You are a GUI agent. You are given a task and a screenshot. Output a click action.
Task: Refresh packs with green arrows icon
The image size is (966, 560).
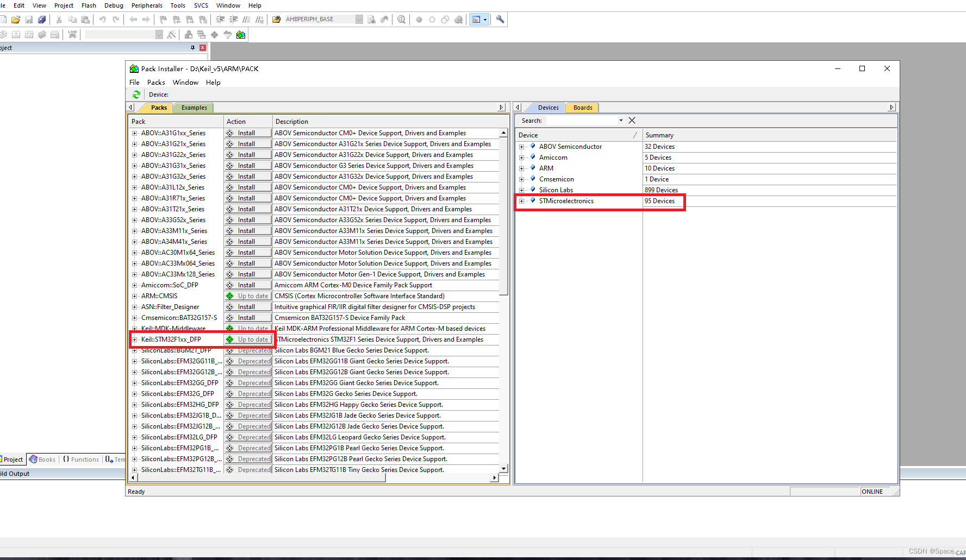(x=136, y=95)
